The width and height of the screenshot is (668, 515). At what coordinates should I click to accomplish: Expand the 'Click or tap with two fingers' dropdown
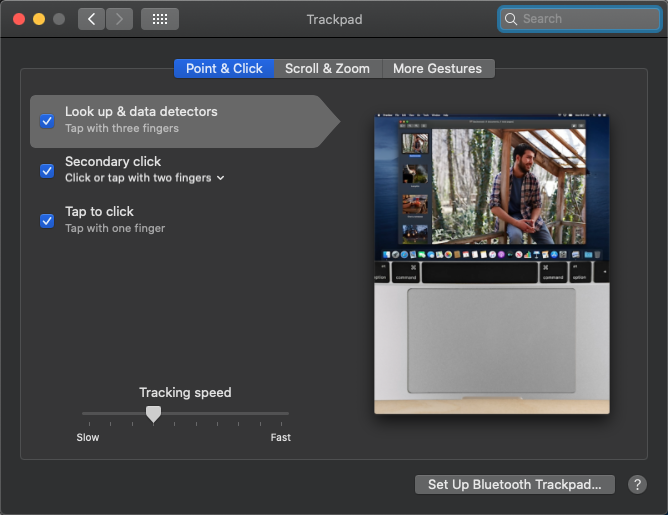click(145, 178)
